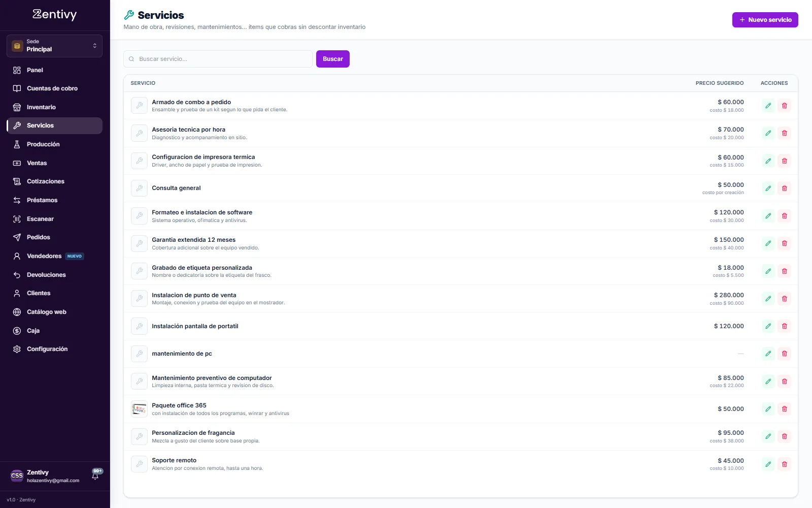Edit Formateo e instalacion de software

click(x=768, y=216)
